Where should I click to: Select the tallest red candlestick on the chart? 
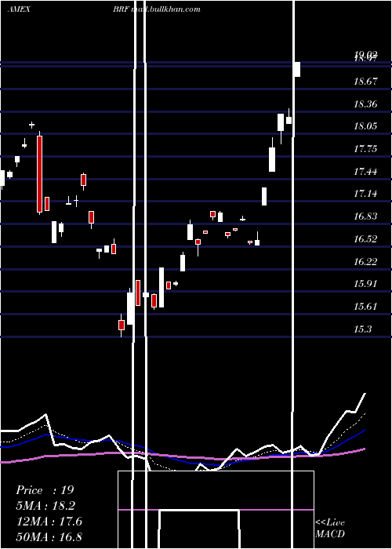(39, 173)
